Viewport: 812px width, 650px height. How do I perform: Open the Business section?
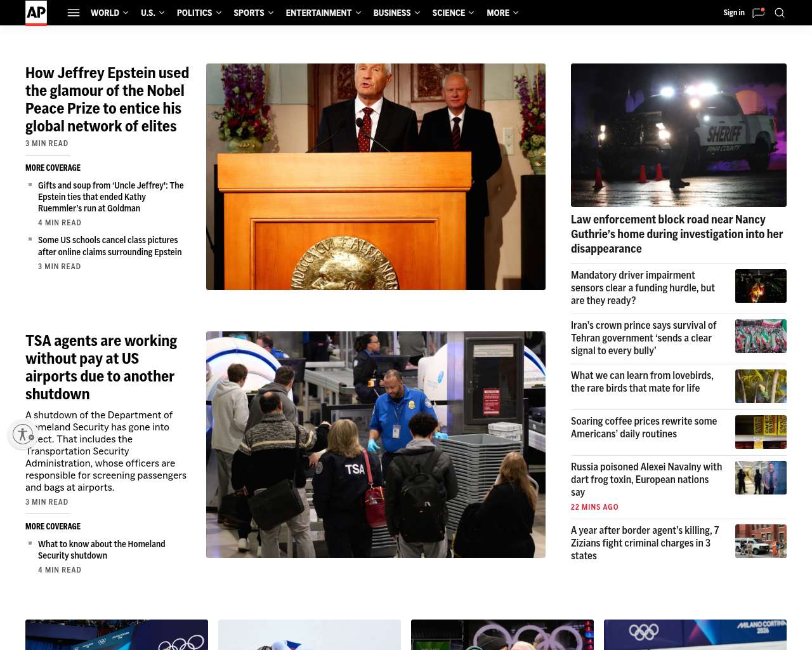[x=392, y=13]
